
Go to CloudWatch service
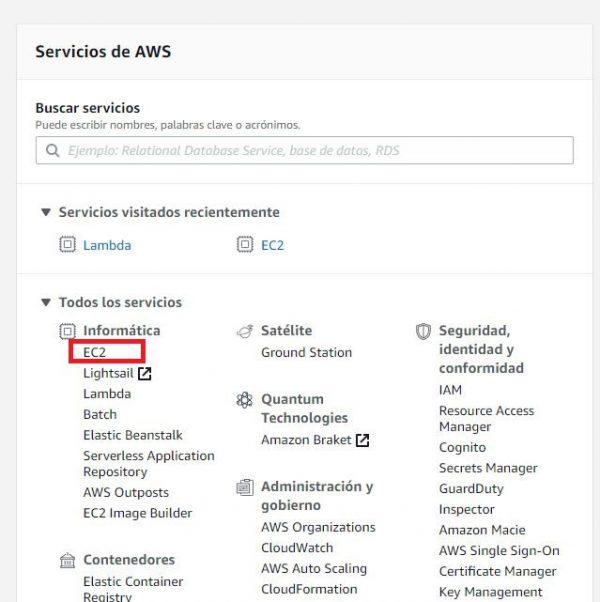point(299,548)
